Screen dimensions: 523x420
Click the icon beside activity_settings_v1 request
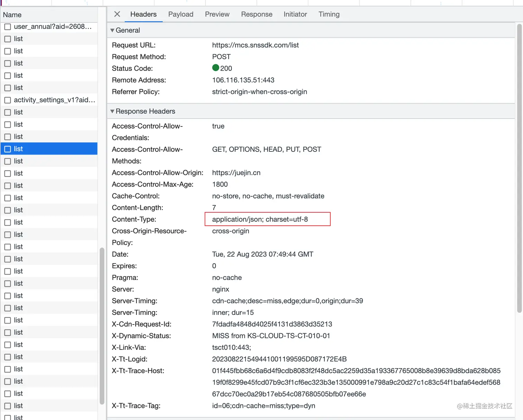pyautogui.click(x=8, y=100)
